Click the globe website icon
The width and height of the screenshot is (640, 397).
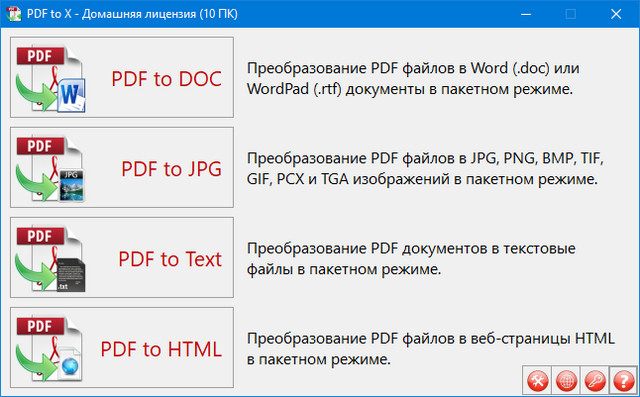pos(566,380)
